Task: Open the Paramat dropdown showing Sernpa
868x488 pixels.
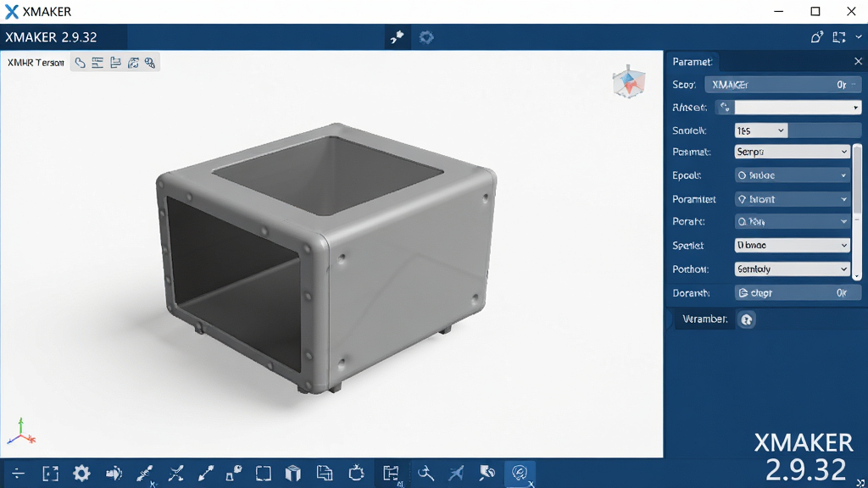Action: tap(793, 152)
